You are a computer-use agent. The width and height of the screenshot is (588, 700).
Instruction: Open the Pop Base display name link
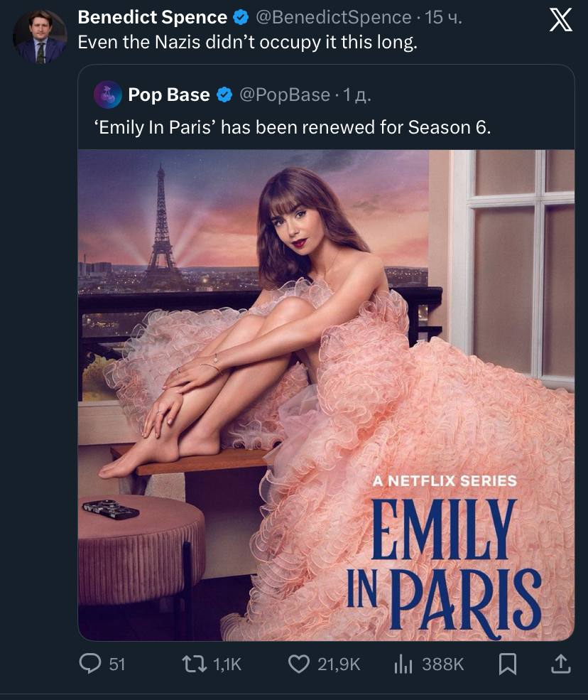click(x=169, y=95)
